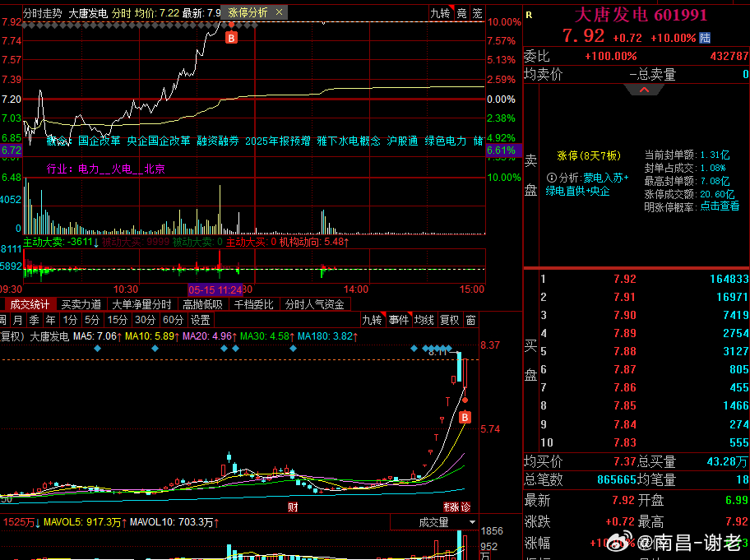Viewport: 750px width, 560px height.
Task: Click the 总买量 value 43.28万
Action: point(728,461)
